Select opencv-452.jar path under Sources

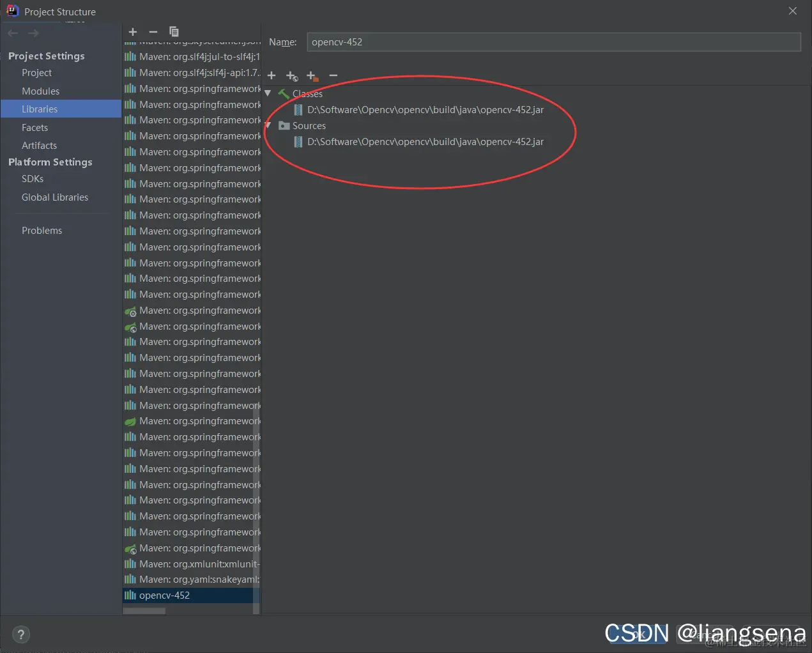[x=425, y=142]
